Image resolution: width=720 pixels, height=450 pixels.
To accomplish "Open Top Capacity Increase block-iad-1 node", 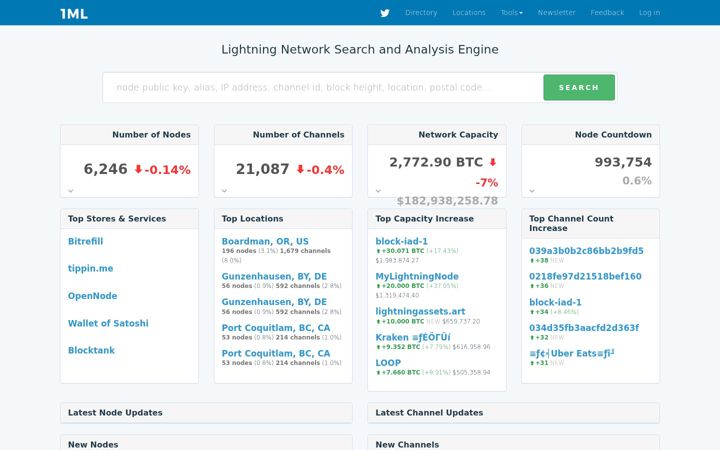I will [401, 241].
